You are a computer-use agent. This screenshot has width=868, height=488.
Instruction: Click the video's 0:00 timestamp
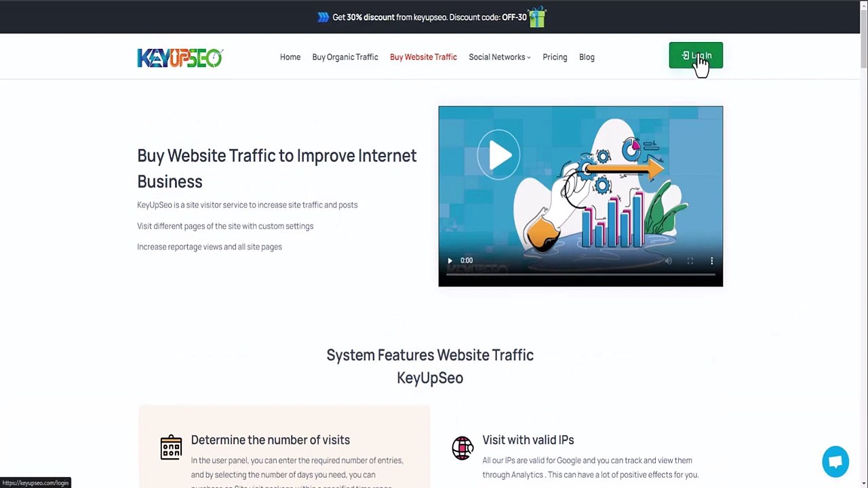pyautogui.click(x=467, y=260)
